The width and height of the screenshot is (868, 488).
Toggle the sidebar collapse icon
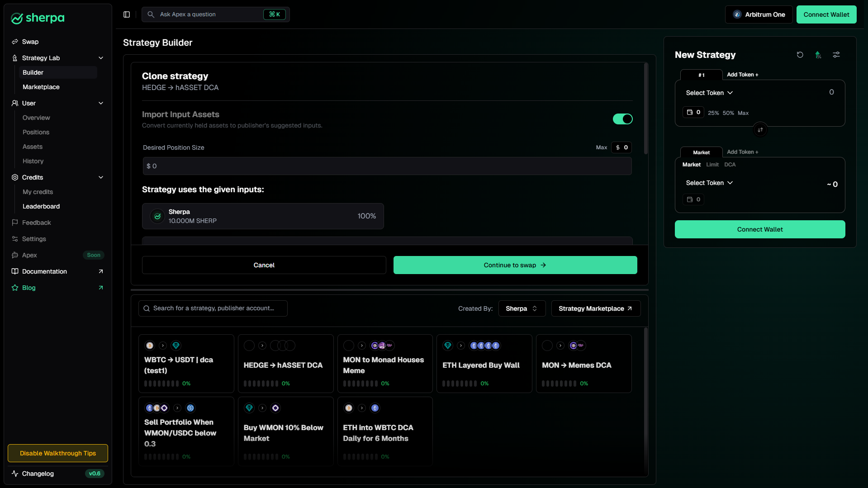point(127,14)
